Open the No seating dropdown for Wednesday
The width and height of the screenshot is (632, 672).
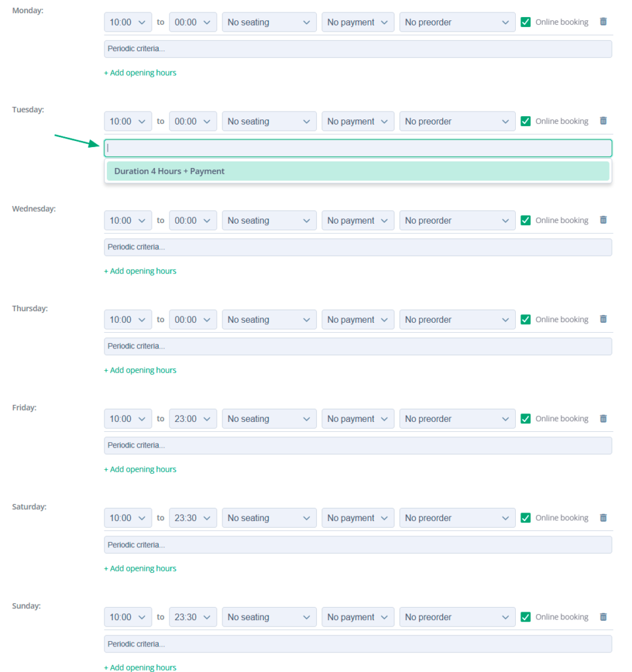pyautogui.click(x=269, y=220)
